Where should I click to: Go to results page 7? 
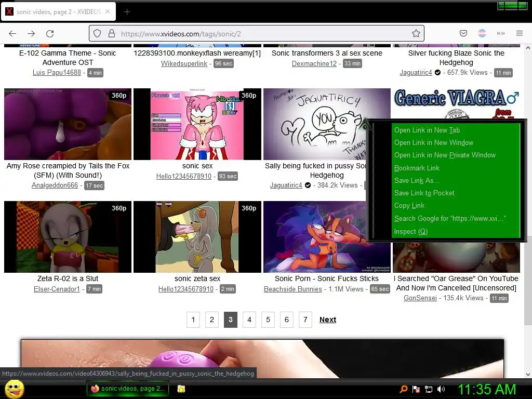click(305, 320)
